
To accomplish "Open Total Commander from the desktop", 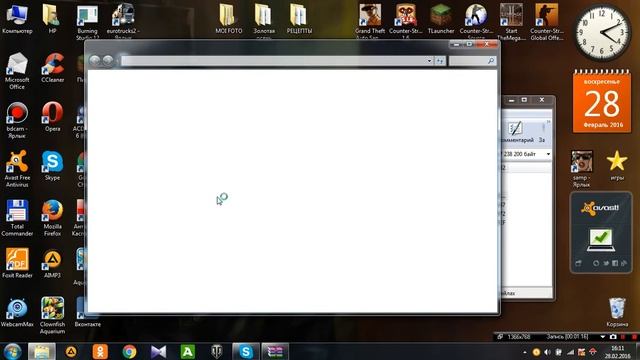I will pyautogui.click(x=17, y=218).
